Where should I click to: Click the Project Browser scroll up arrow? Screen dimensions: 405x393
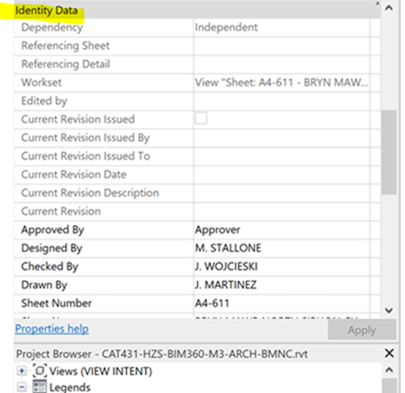(x=389, y=370)
